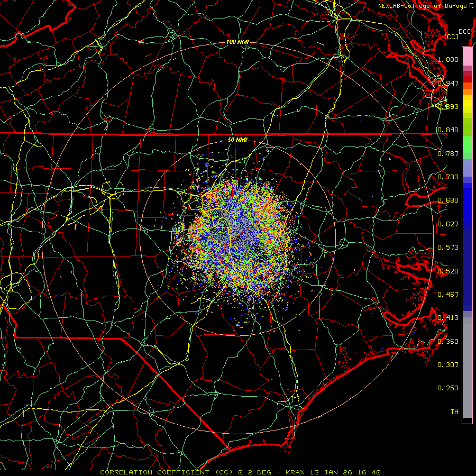Click the 0.253 color scale value

(448, 388)
